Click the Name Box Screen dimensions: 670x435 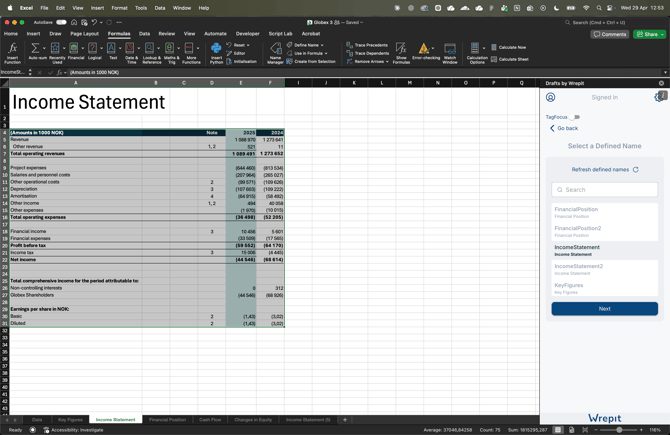click(x=14, y=72)
